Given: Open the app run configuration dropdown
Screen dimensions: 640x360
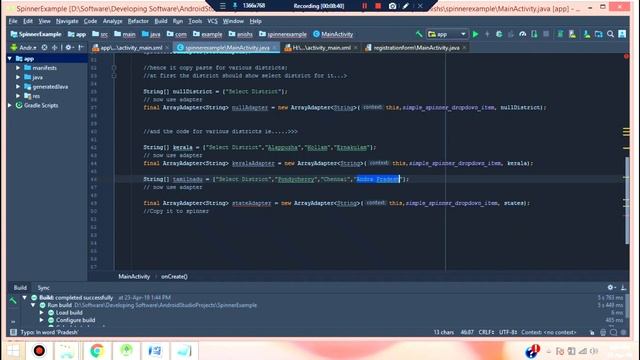Looking at the screenshot, I should [447, 34].
